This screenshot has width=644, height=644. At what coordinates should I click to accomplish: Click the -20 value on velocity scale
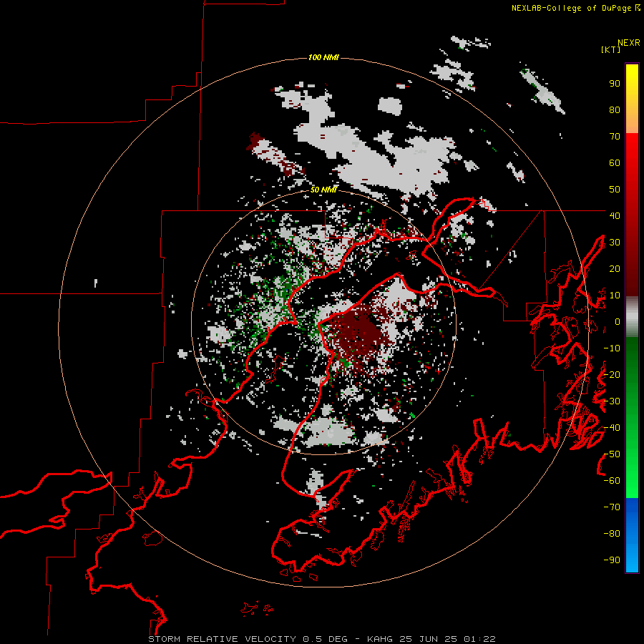[x=612, y=374]
